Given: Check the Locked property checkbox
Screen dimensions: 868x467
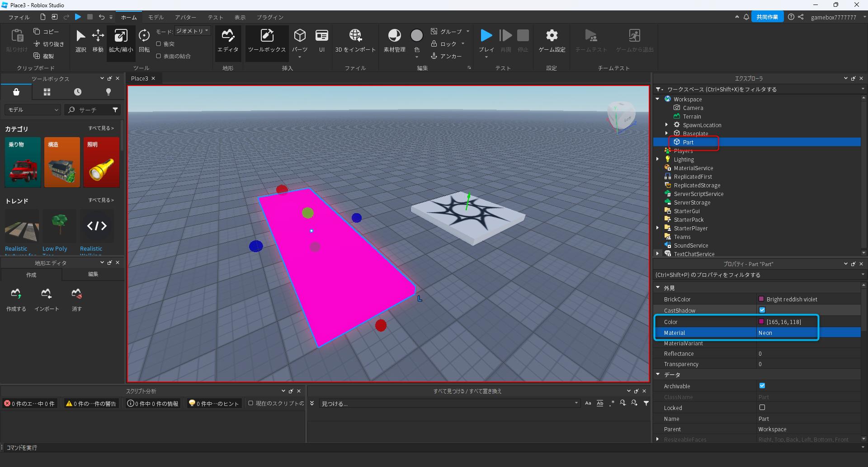Looking at the screenshot, I should click(762, 408).
